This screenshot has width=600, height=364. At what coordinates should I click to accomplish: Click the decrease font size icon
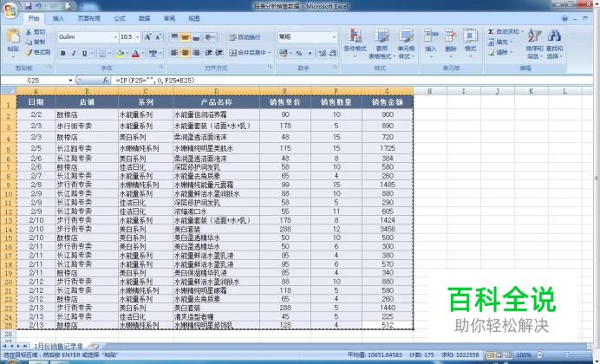pos(158,37)
